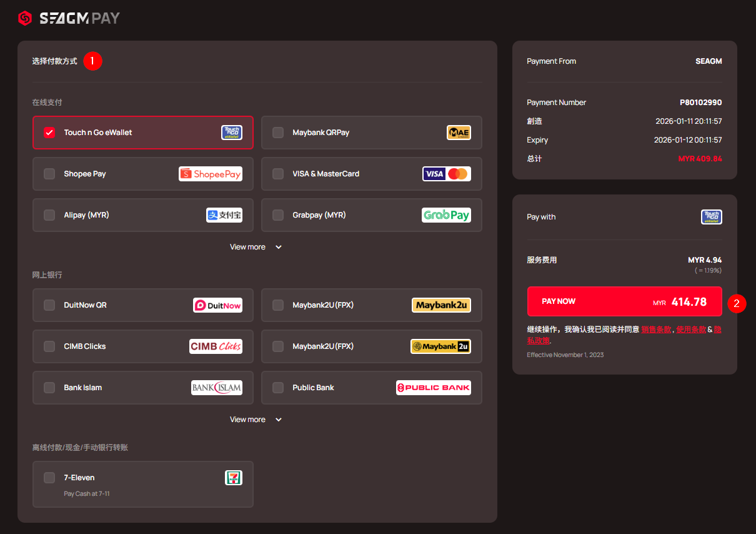Open the 使用条款 terms of use link
Screen dimensions: 756x534
(x=691, y=330)
